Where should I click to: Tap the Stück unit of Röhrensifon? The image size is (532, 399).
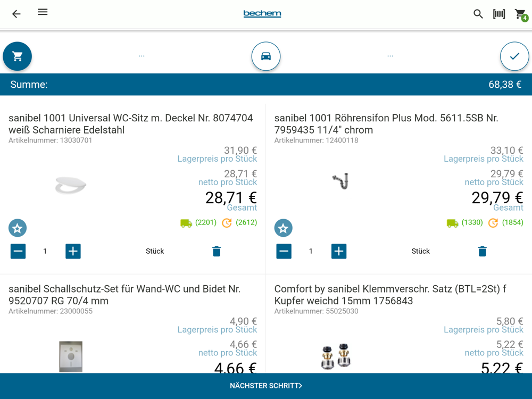point(421,252)
